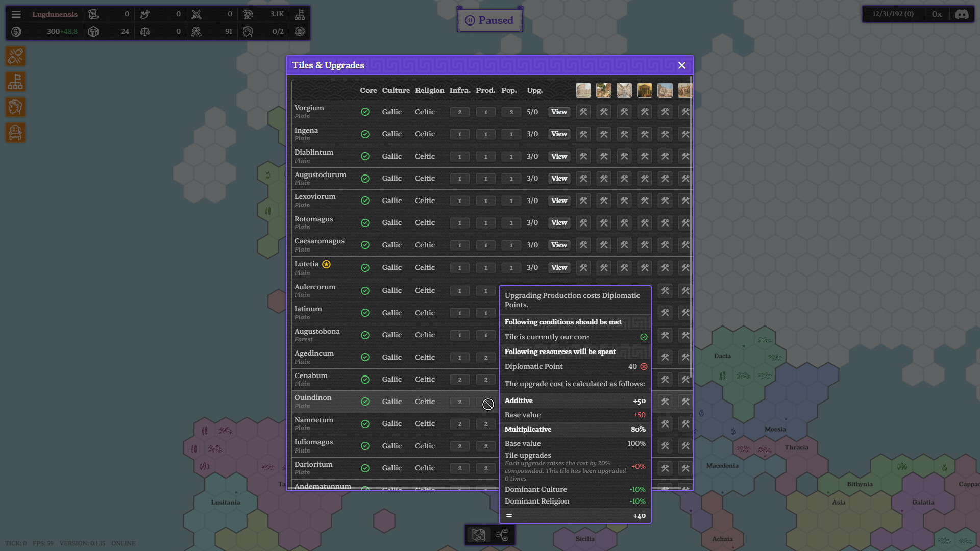Screen dimensions: 980x551
Task: Select the war/attack icon in left sidebar
Action: (x=15, y=56)
